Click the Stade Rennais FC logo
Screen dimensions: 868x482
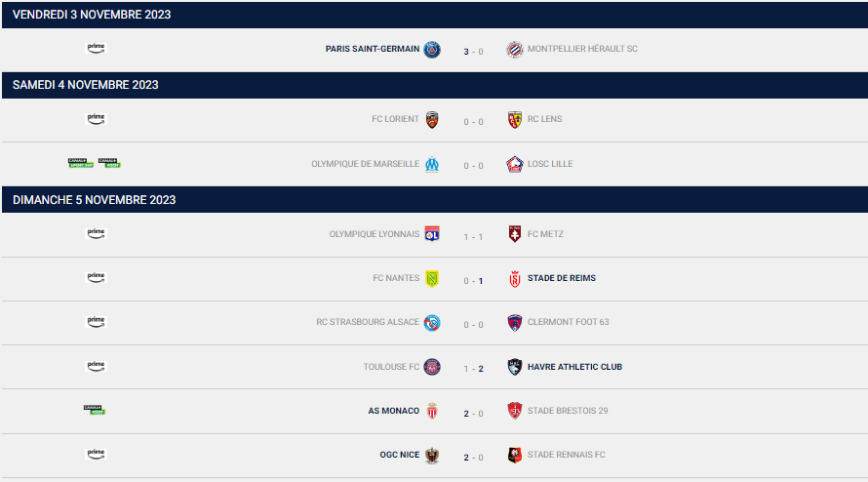[514, 455]
